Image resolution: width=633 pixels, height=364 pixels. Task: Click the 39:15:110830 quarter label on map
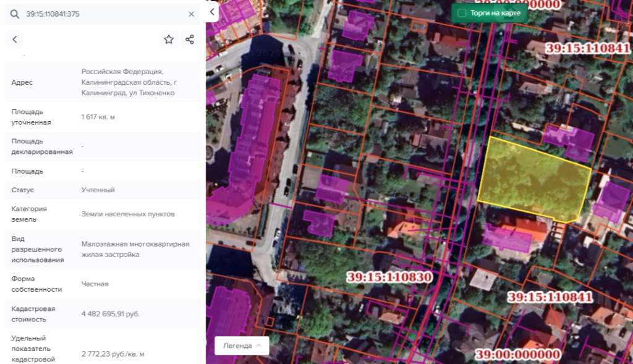(x=389, y=277)
